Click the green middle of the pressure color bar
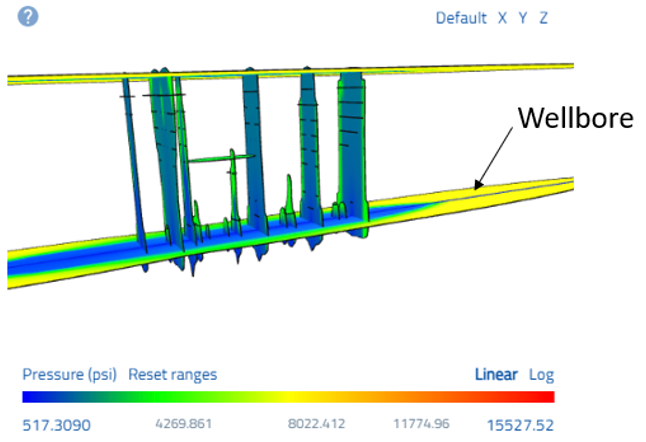This screenshot has height=442, width=646. (200, 397)
